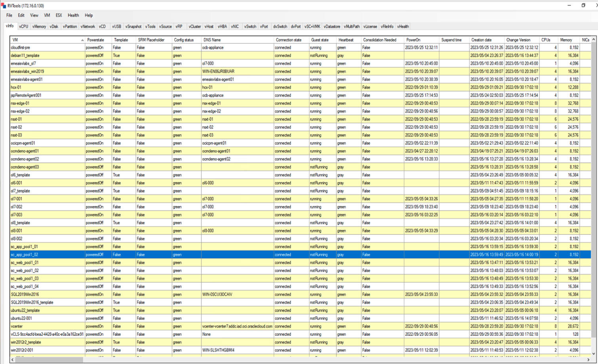Open the VM menu
Viewport: 598px width, 364px height.
47,15
